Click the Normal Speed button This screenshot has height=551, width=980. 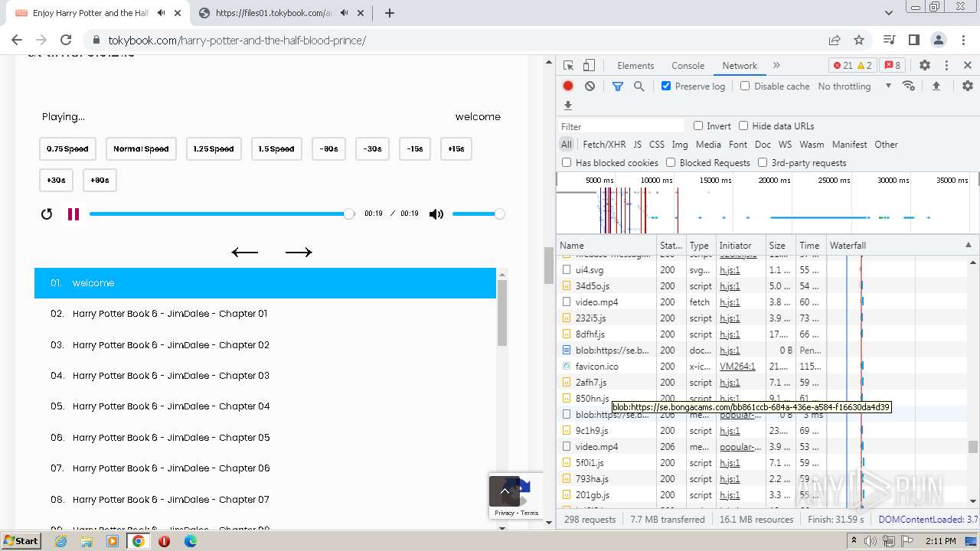click(141, 149)
